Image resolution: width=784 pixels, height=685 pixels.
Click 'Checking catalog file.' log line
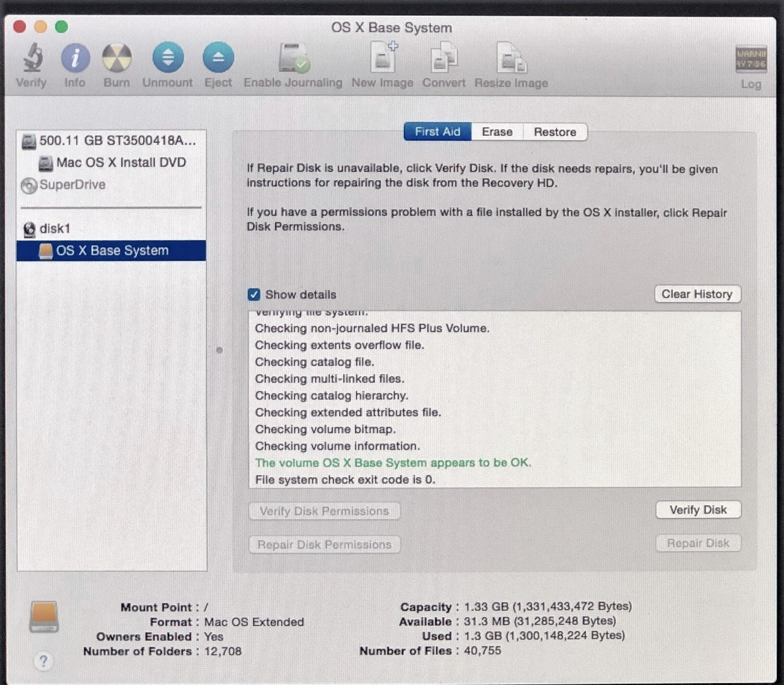click(x=315, y=362)
